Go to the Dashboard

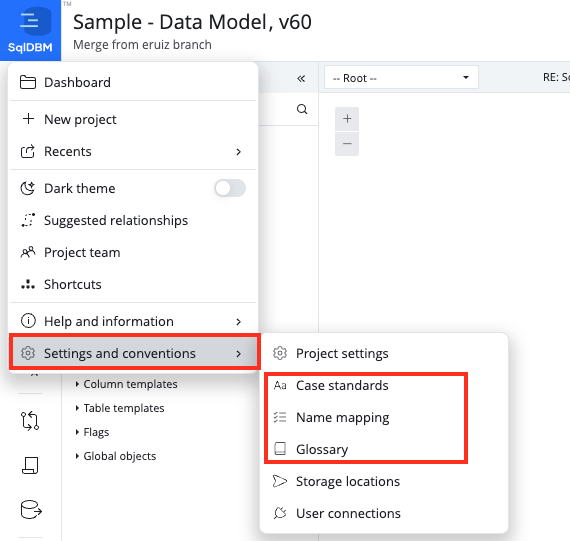pyautogui.click(x=133, y=83)
